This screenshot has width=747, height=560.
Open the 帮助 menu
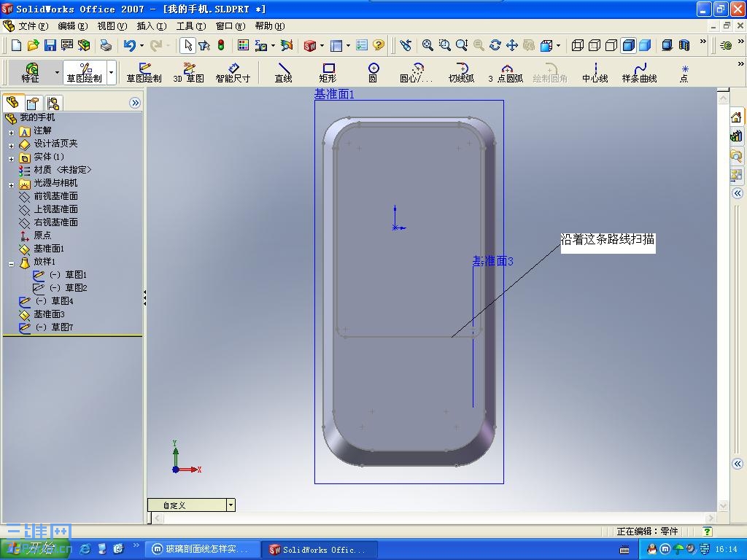click(x=270, y=26)
